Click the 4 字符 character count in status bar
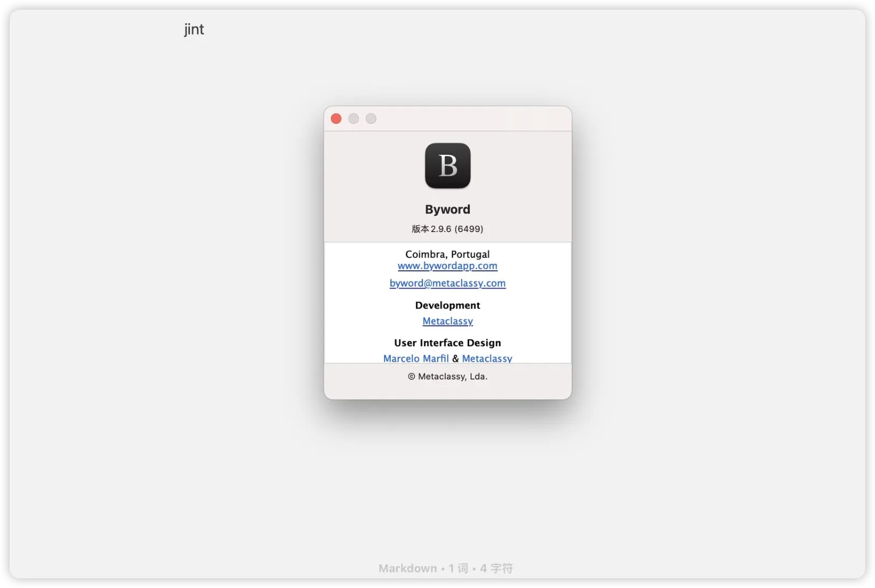Image resolution: width=875 pixels, height=588 pixels. (497, 568)
